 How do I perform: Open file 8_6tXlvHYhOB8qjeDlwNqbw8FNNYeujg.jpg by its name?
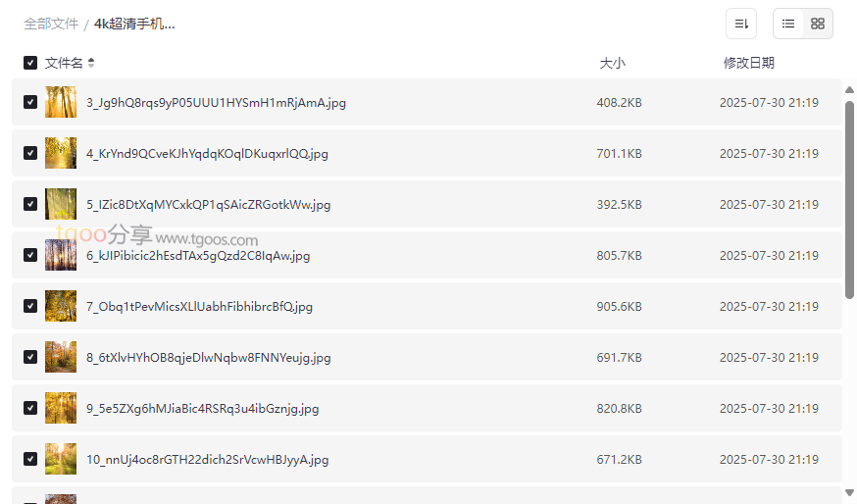[208, 358]
